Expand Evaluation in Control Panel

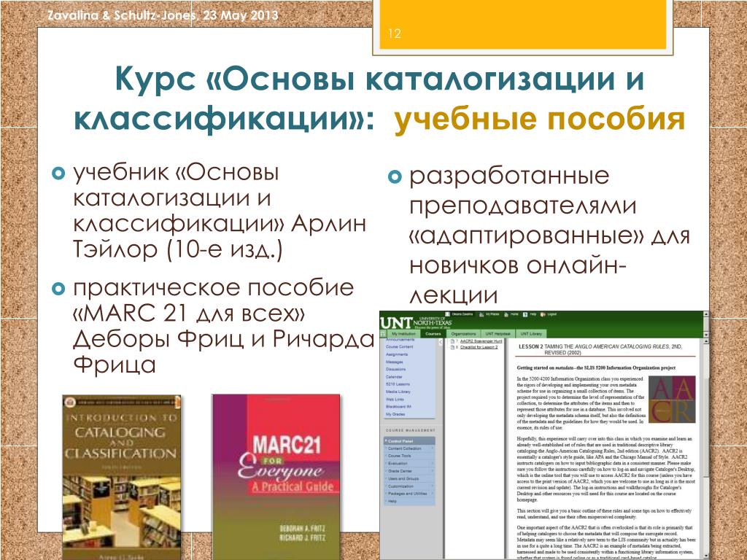tap(409, 463)
